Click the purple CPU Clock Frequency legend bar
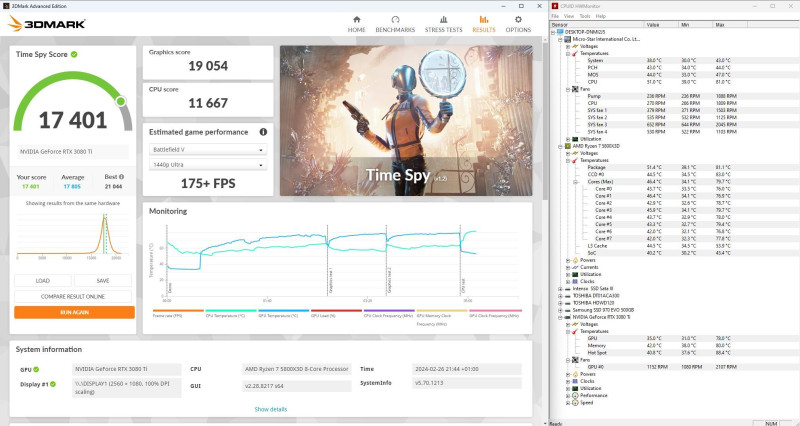This screenshot has height=426, width=800. [389, 310]
